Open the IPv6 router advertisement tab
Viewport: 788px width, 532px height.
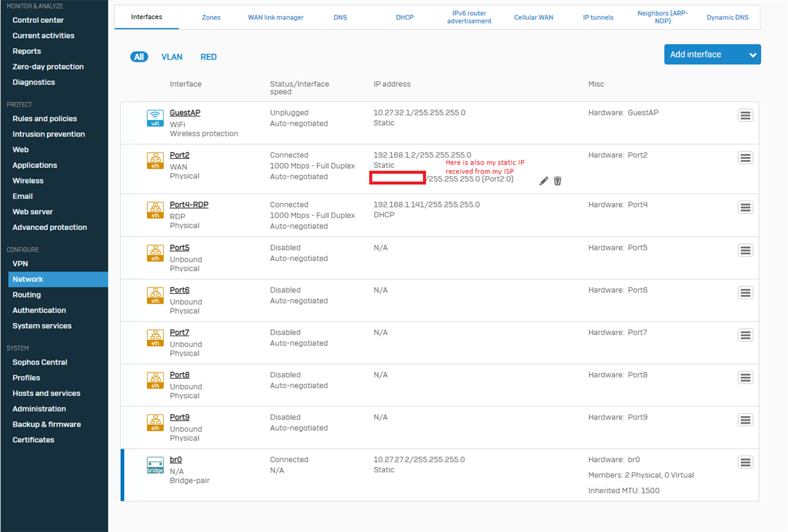click(469, 17)
